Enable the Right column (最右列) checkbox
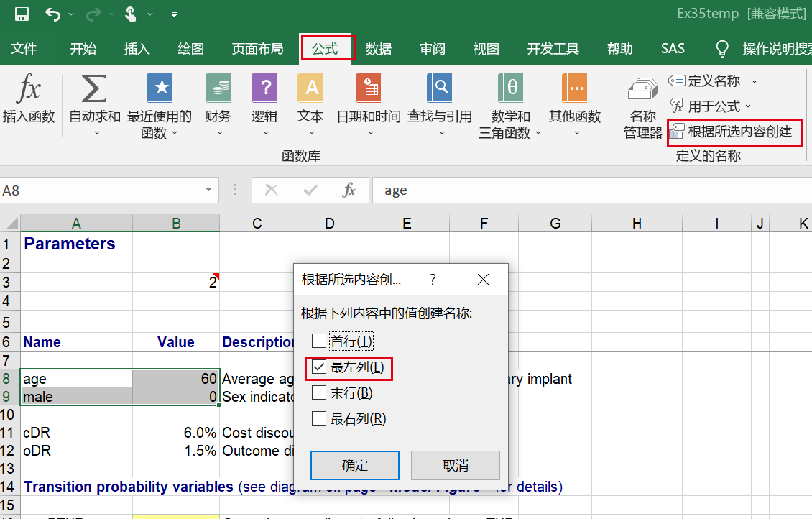 click(319, 418)
